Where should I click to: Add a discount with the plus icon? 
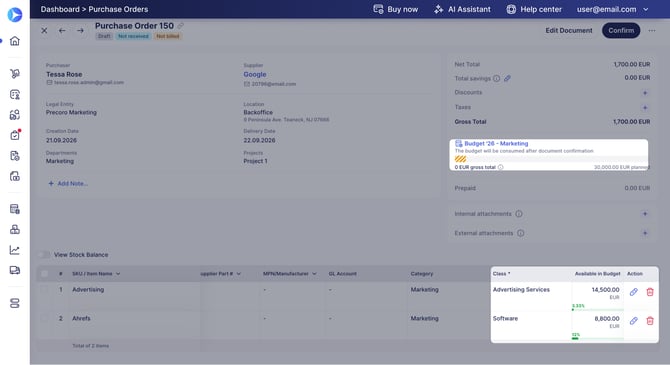point(645,93)
